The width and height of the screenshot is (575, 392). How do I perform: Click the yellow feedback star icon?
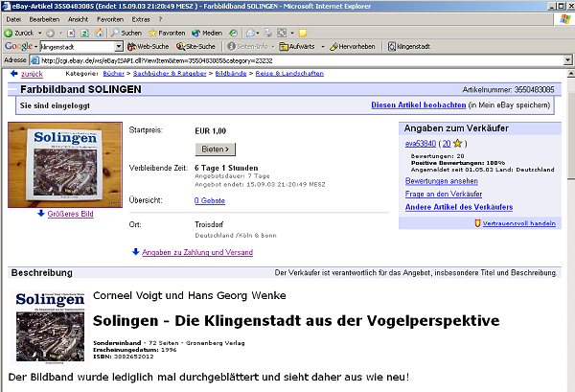(457, 143)
